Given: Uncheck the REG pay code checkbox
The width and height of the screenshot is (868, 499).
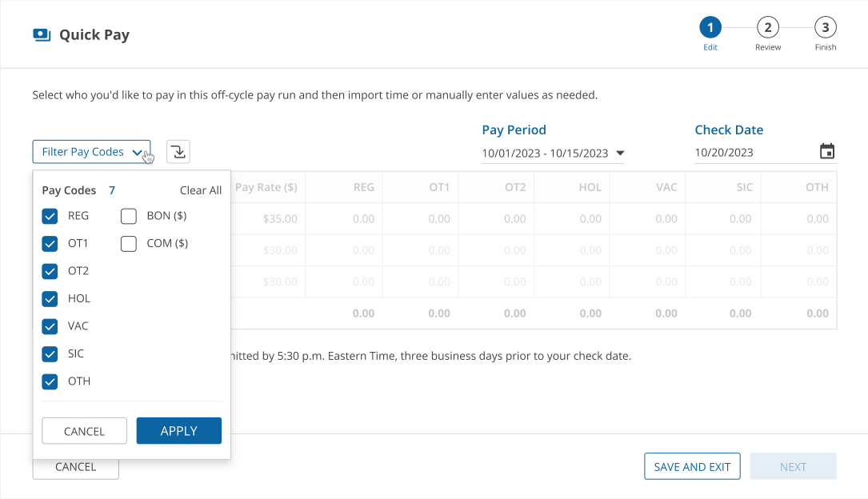Looking at the screenshot, I should (x=50, y=216).
